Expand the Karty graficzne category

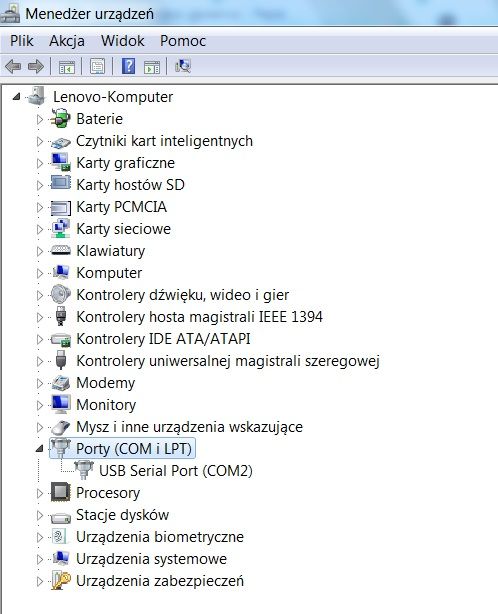tap(40, 163)
